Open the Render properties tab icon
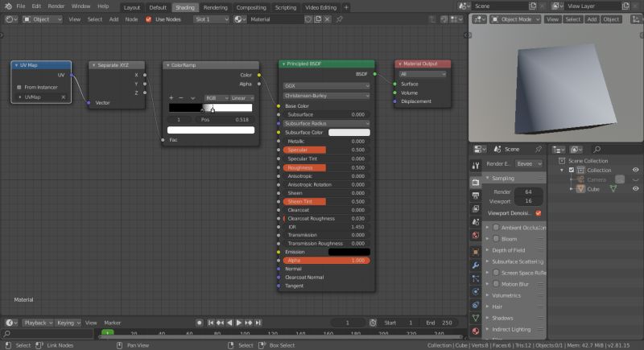 [476, 182]
